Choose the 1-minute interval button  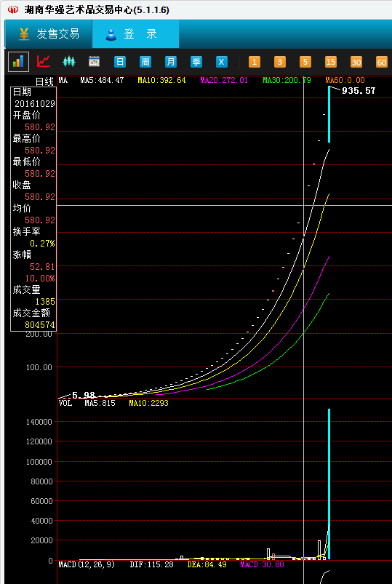[x=255, y=62]
